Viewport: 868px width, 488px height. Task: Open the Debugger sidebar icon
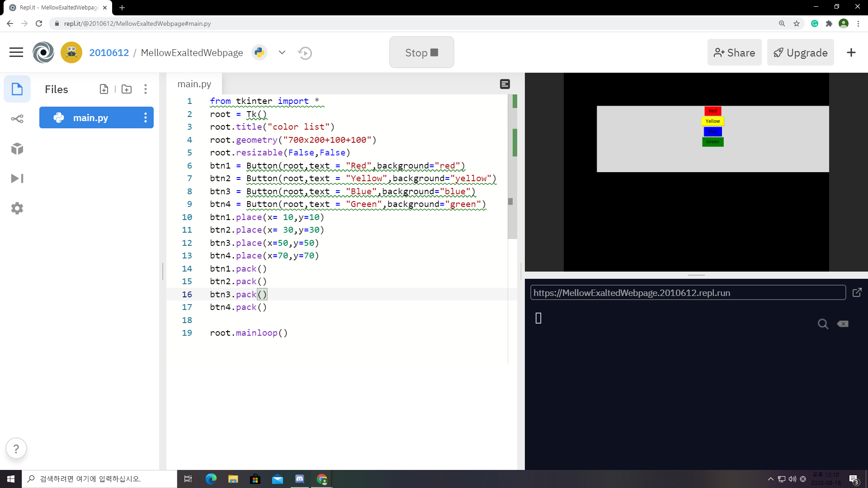17,178
